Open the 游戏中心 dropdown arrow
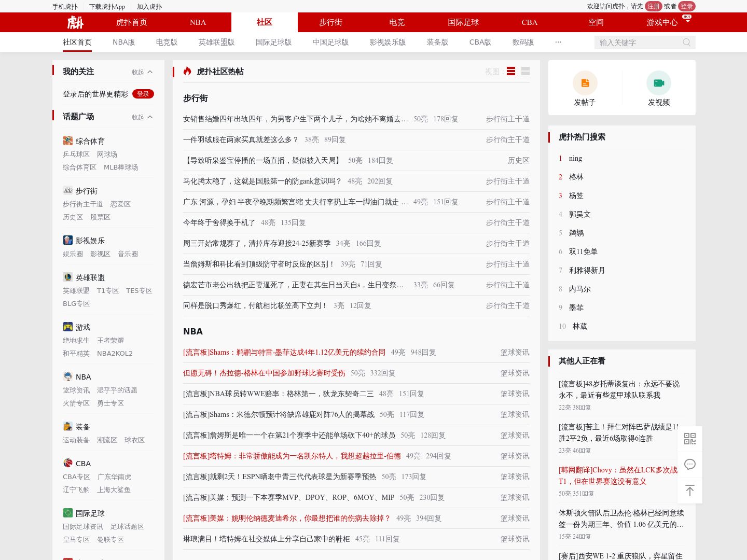The height and width of the screenshot is (560, 747). coord(687,22)
